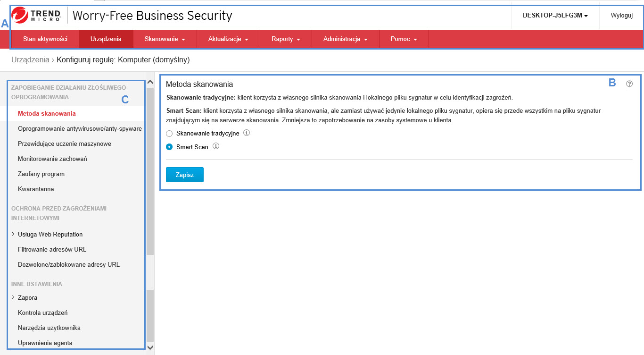The width and height of the screenshot is (644, 355).
Task: Click info icon beside Skanowanie tradycyjne
Action: click(x=247, y=133)
